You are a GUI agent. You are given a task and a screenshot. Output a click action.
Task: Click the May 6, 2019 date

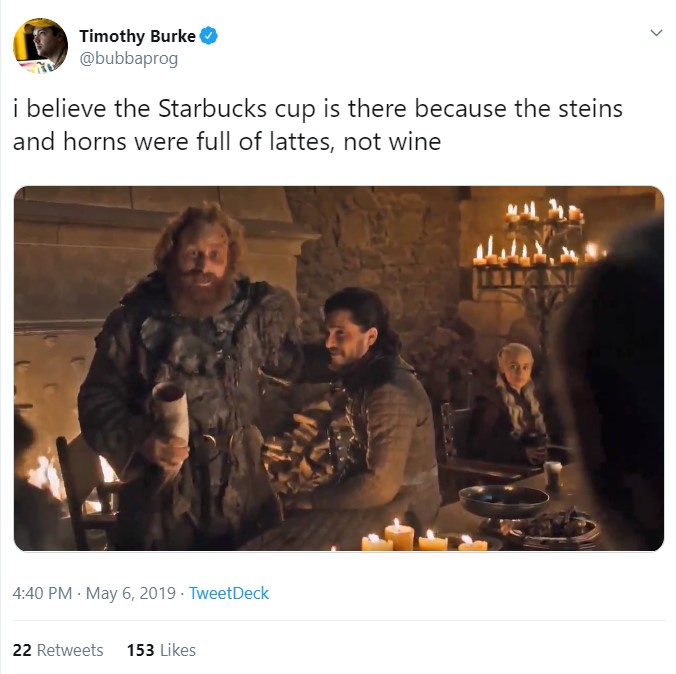click(131, 593)
